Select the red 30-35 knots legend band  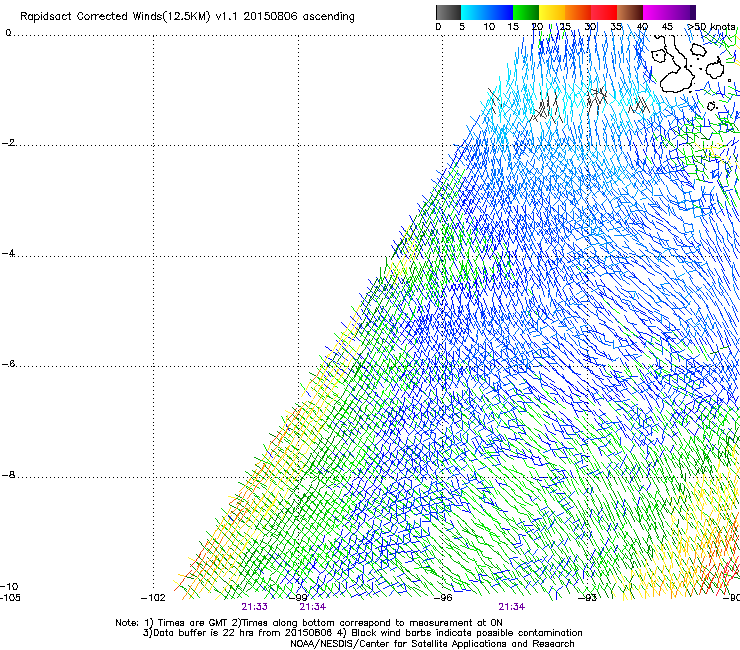click(x=604, y=12)
